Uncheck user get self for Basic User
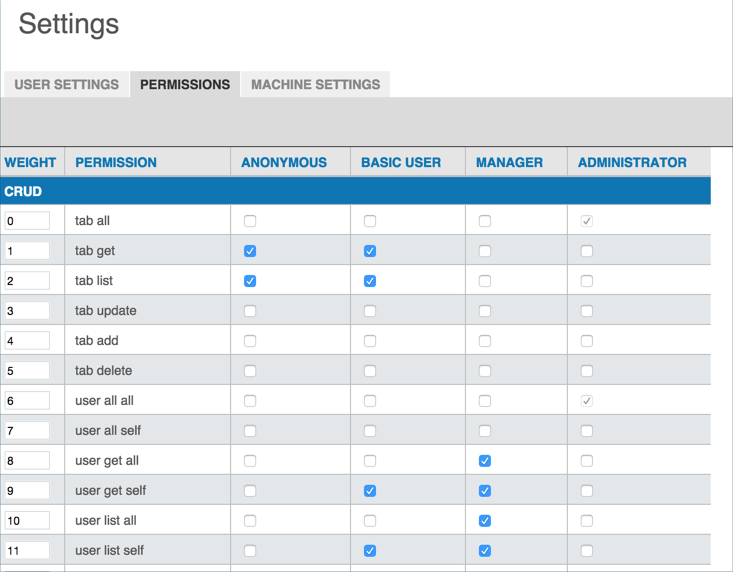The width and height of the screenshot is (733, 572). (370, 491)
